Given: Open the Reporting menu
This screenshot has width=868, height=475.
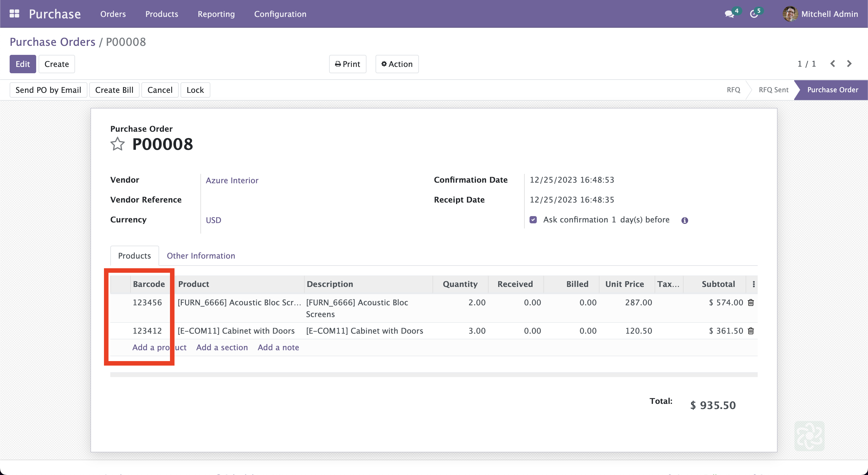Looking at the screenshot, I should [x=216, y=14].
